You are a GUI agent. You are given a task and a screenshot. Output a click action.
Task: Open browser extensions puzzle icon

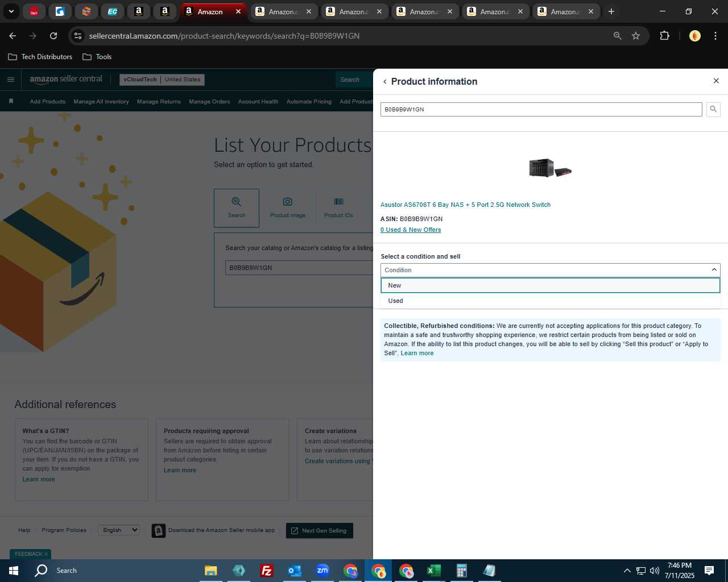(x=664, y=36)
